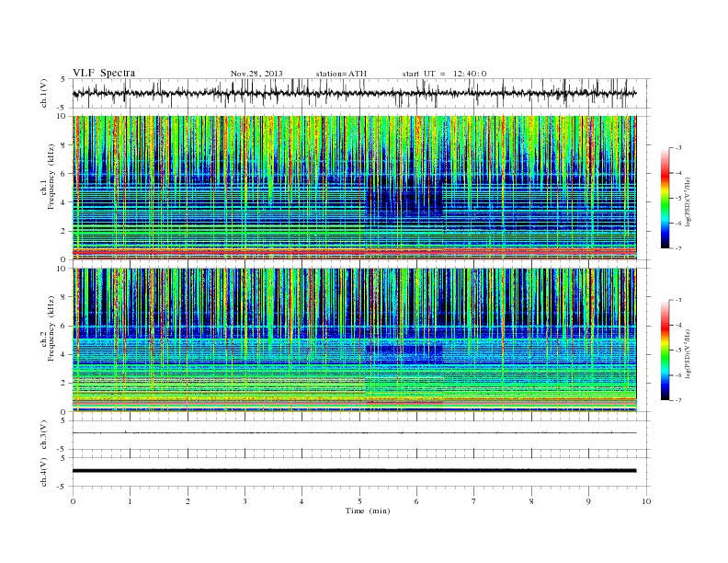Screen dimensions: 728x563
Task: Click the 'ch.1(V)' waveform axis label
Action: coord(44,93)
